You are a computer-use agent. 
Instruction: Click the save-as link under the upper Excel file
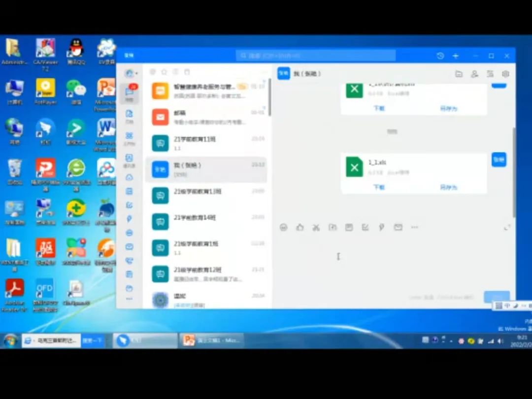coord(449,108)
